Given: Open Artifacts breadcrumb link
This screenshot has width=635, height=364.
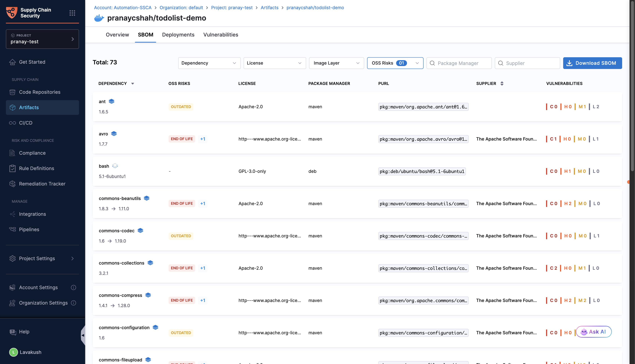Looking at the screenshot, I should point(269,8).
